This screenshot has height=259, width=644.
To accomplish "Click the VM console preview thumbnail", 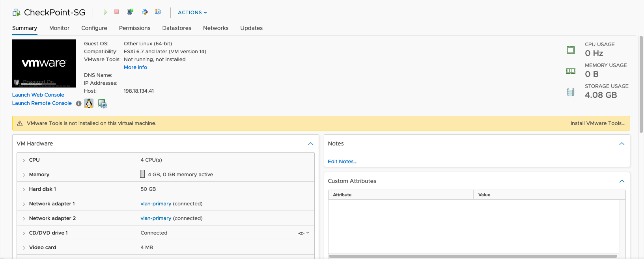I will tap(44, 63).
